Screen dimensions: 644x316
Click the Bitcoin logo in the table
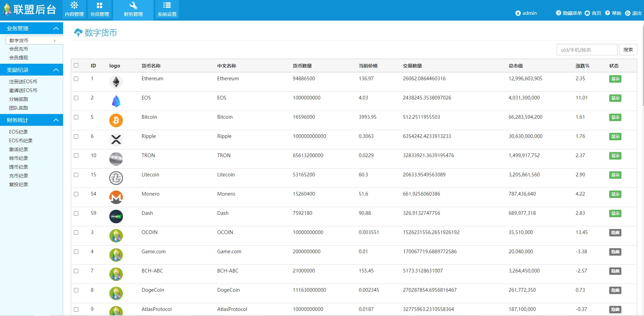pyautogui.click(x=116, y=120)
